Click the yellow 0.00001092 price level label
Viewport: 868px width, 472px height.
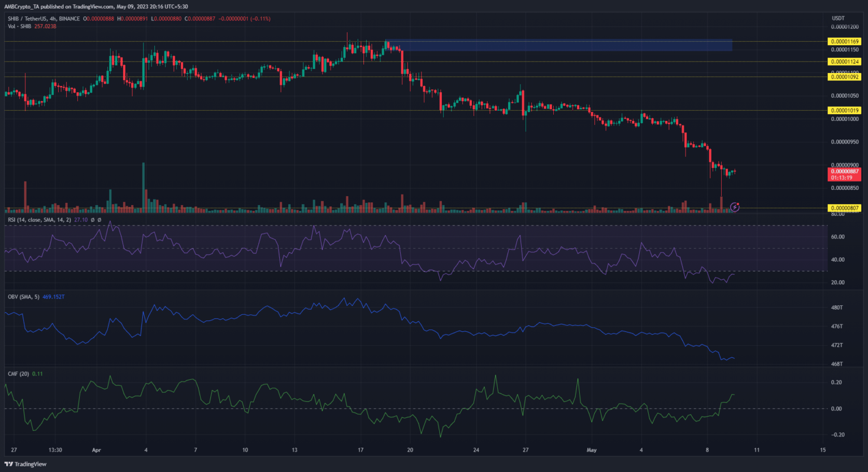[844, 77]
